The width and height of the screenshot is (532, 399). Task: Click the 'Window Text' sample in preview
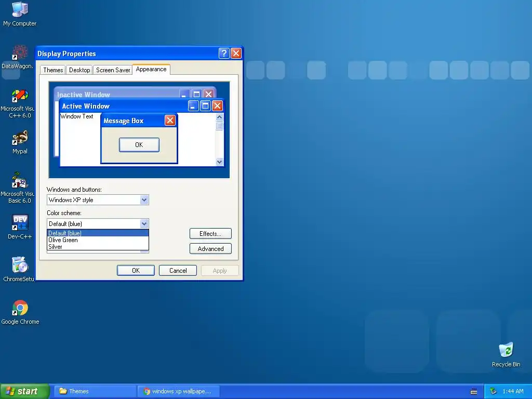pos(77,116)
